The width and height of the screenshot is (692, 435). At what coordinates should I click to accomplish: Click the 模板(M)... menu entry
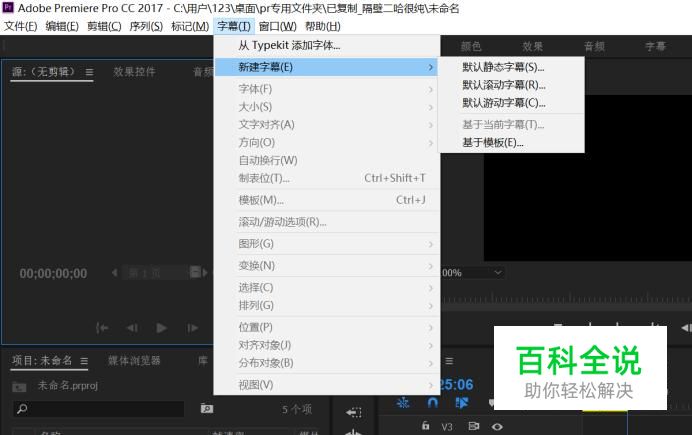click(327, 200)
